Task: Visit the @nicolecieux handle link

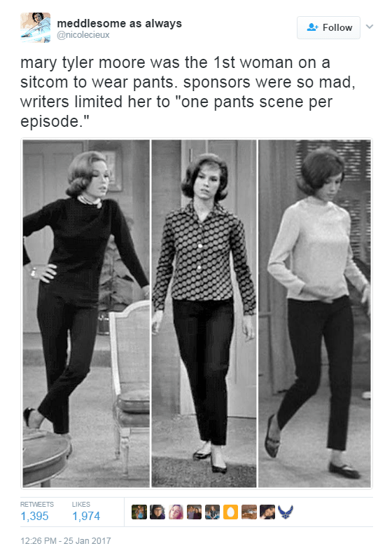Action: click(x=83, y=35)
